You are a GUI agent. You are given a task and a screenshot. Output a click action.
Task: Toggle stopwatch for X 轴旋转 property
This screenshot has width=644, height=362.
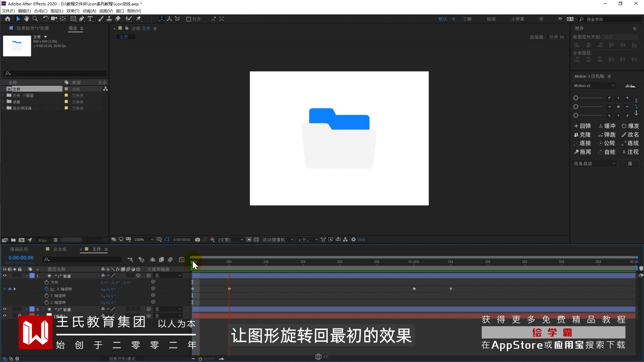click(47, 289)
